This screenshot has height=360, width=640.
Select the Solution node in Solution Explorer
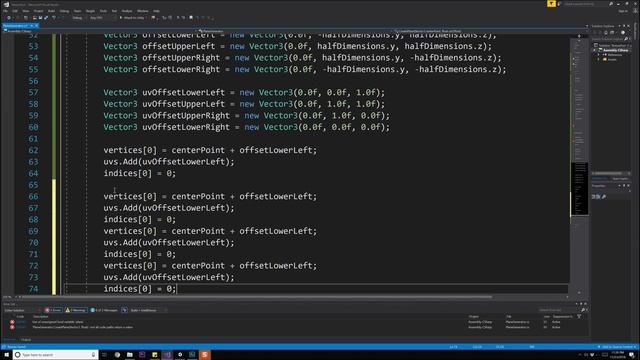(611, 45)
